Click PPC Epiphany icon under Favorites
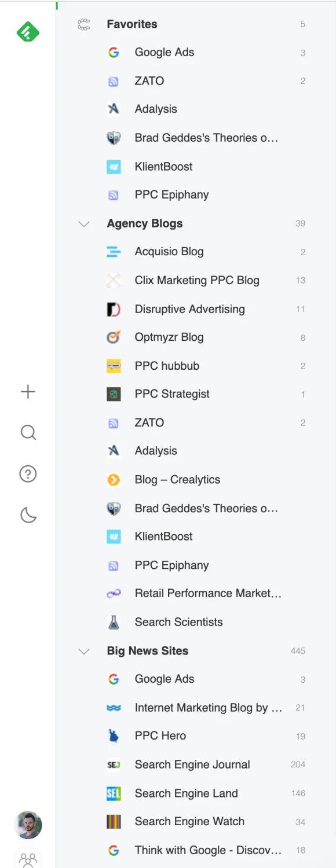The width and height of the screenshot is (336, 868). pyautogui.click(x=114, y=195)
